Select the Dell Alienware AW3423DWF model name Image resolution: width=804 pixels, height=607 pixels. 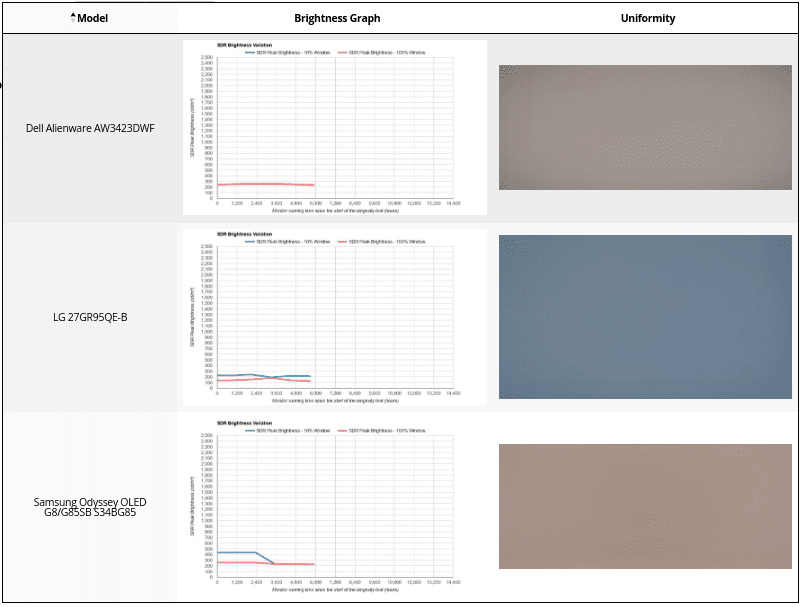90,128
